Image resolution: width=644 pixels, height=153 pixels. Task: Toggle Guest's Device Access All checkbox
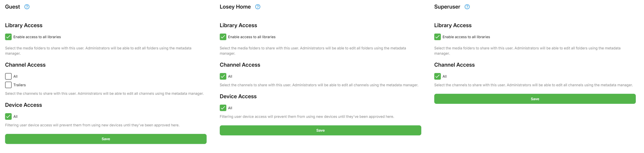click(x=8, y=116)
